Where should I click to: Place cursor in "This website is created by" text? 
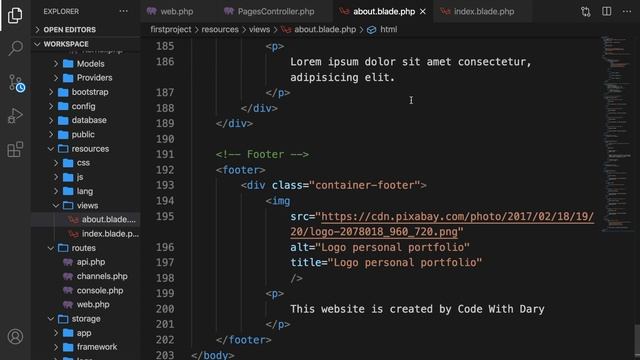[x=371, y=309]
